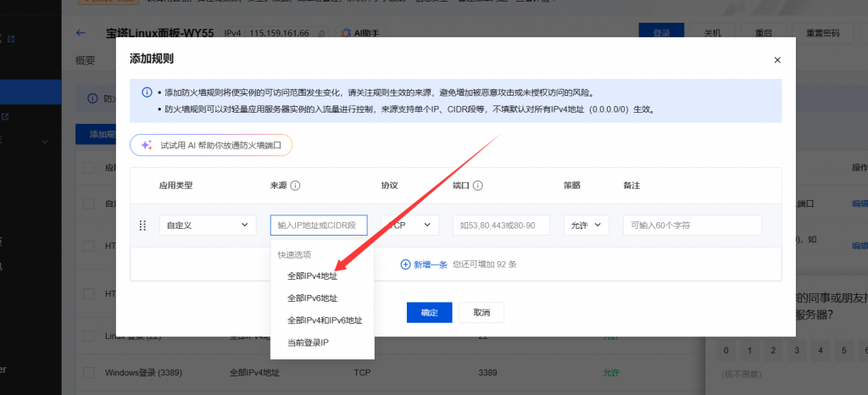Click the 取消 cancel button
Viewport: 868px width, 395px height.
tap(481, 312)
